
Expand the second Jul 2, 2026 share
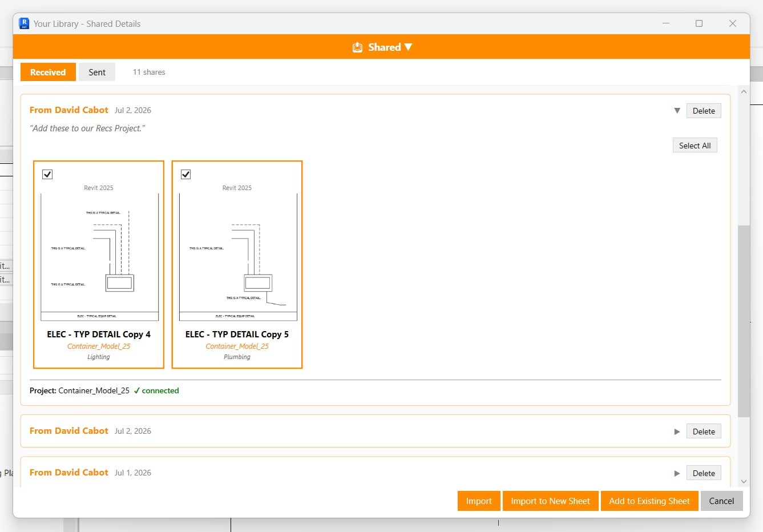[677, 432]
